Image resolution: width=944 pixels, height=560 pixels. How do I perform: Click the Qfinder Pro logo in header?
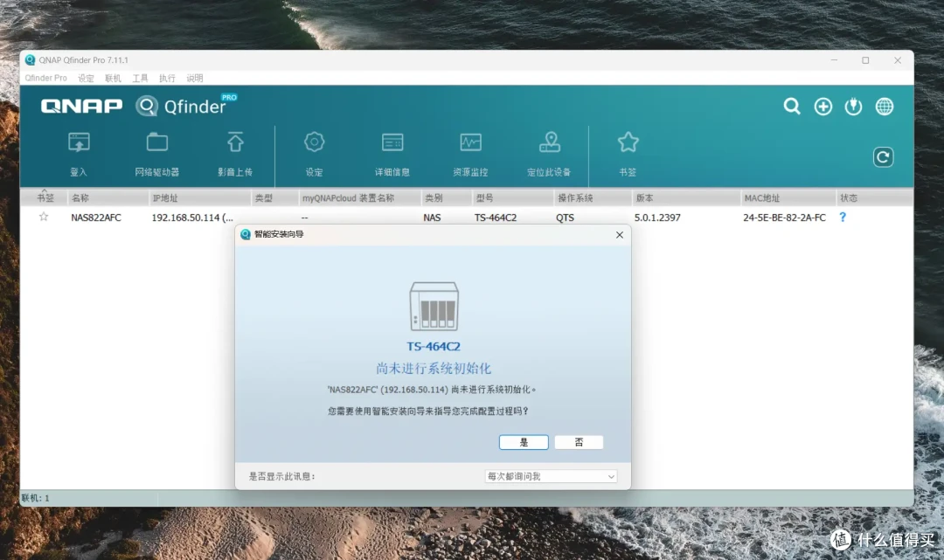185,105
